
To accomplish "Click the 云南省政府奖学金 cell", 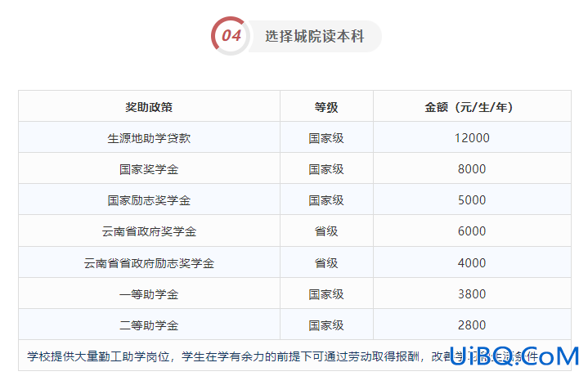I will tap(149, 231).
